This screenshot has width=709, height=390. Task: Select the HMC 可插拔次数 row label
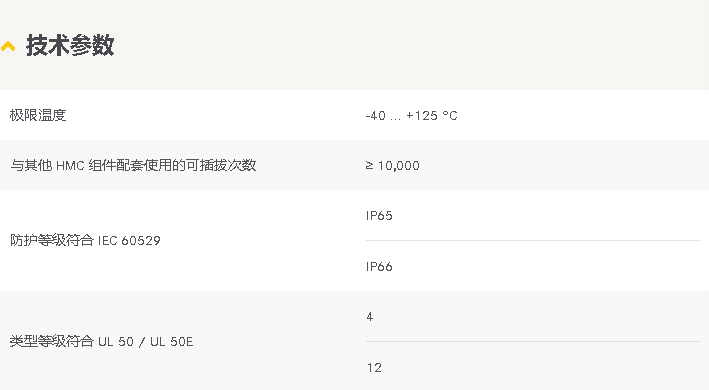point(133,165)
